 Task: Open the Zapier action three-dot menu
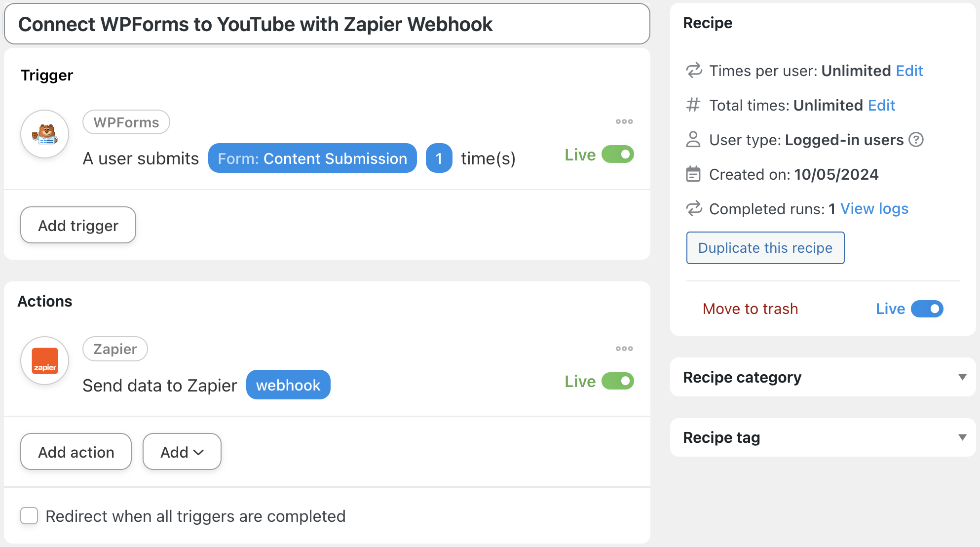click(624, 349)
